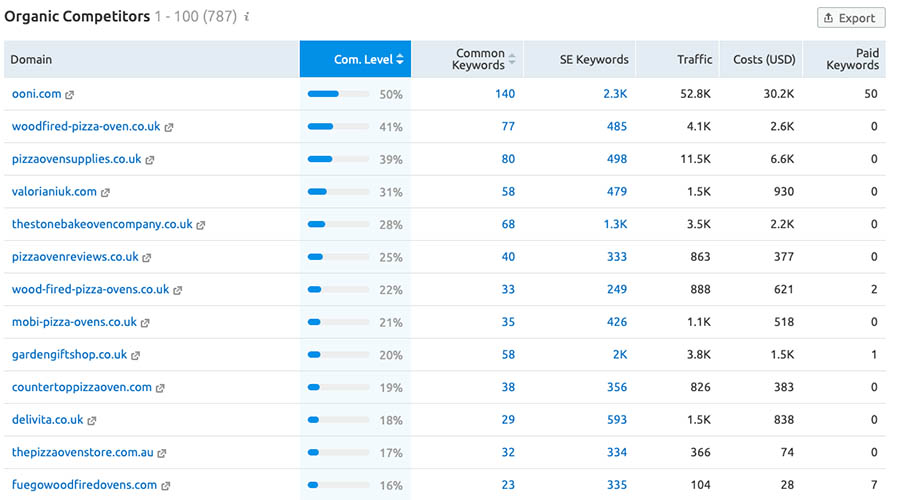Click the 50% competition level bar for ooni.com

(x=339, y=94)
